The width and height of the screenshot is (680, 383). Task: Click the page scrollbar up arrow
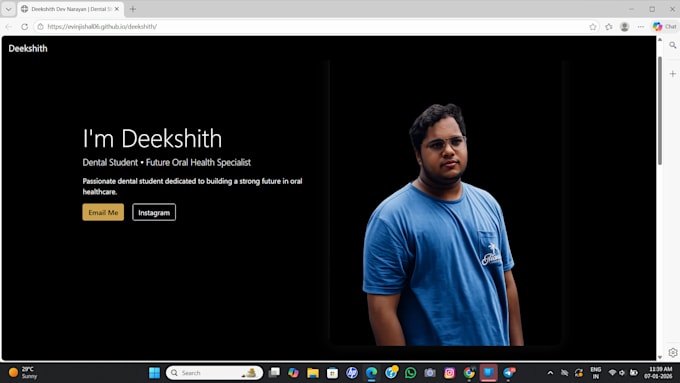click(x=660, y=39)
